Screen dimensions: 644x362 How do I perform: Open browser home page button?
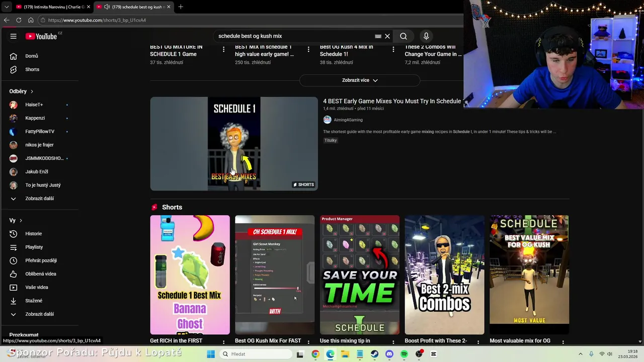[x=31, y=20]
